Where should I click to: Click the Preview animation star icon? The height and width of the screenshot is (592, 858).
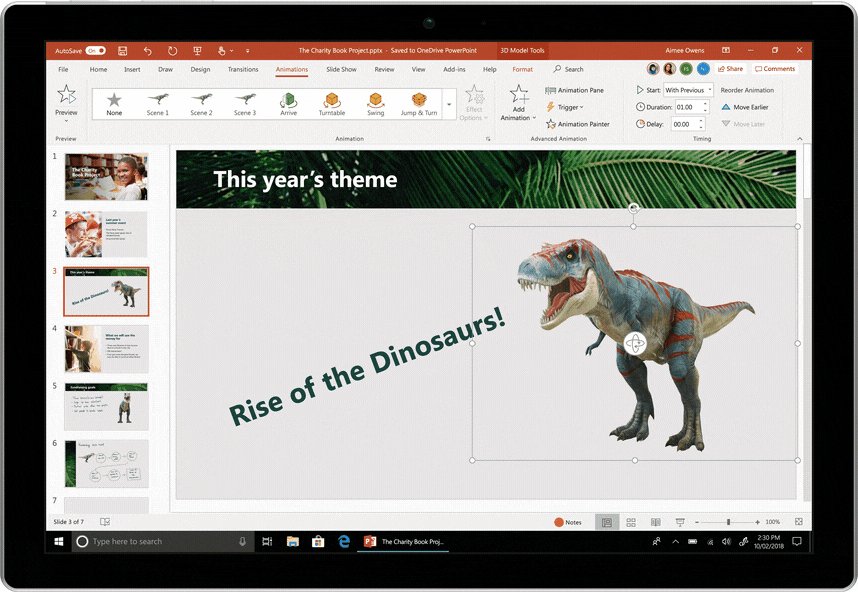pyautogui.click(x=66, y=94)
